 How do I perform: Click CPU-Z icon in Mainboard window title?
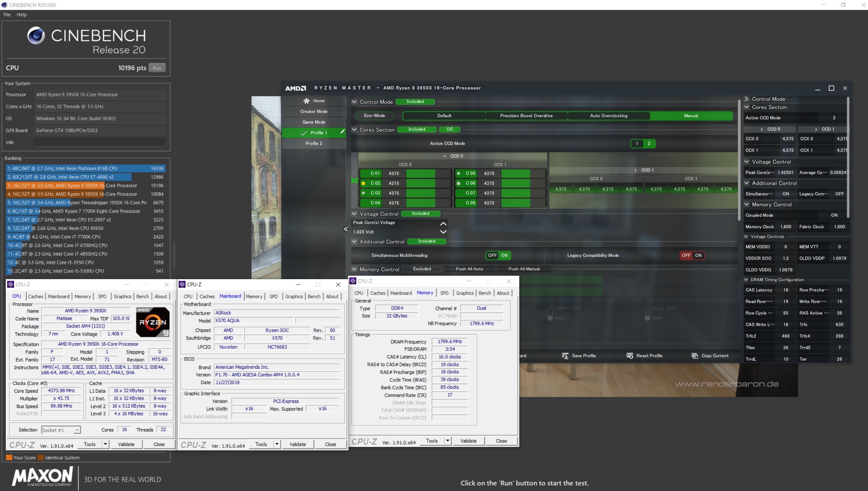182,284
